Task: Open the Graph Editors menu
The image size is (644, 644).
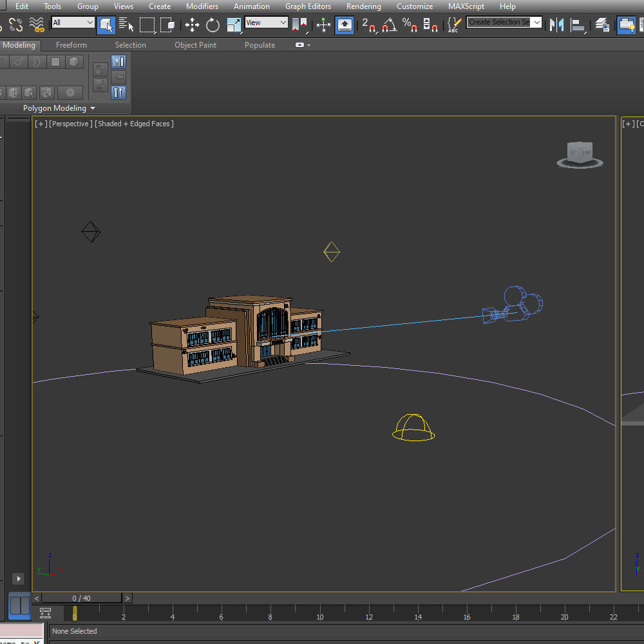Action: (x=308, y=6)
